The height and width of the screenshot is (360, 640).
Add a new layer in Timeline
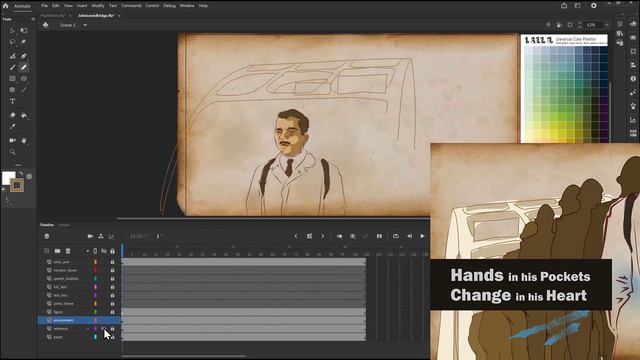(46, 251)
